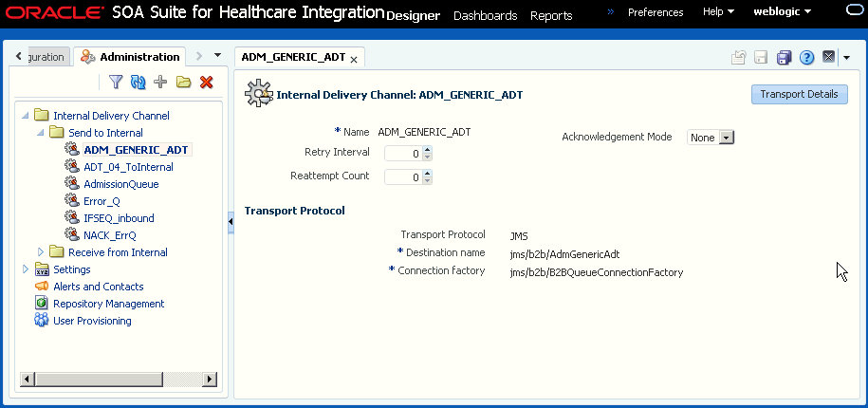Viewport: 868px width, 408px height.
Task: Click the Save disk icon
Action: pos(761,57)
